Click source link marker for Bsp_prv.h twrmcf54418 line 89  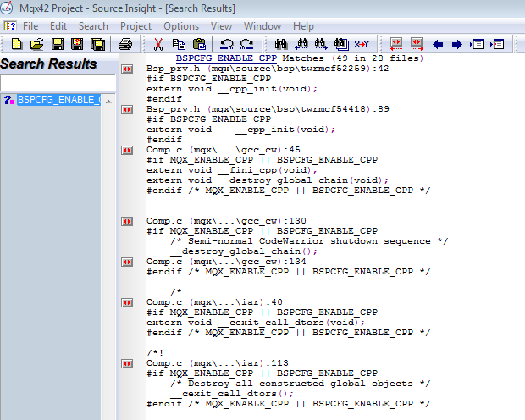click(127, 109)
